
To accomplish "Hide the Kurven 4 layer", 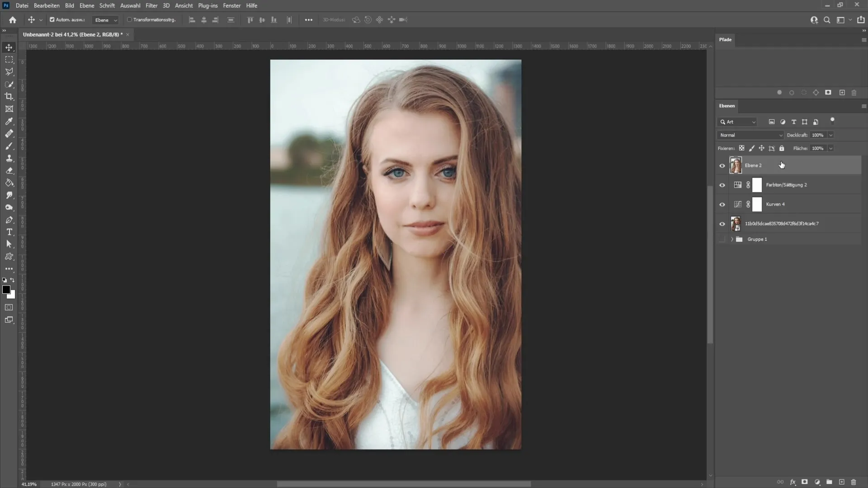I will (x=722, y=205).
